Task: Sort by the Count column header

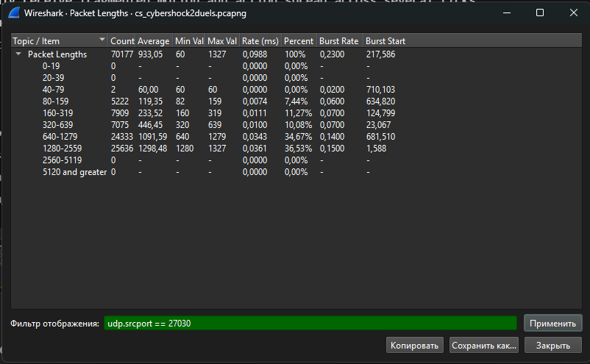Action: pyautogui.click(x=122, y=41)
